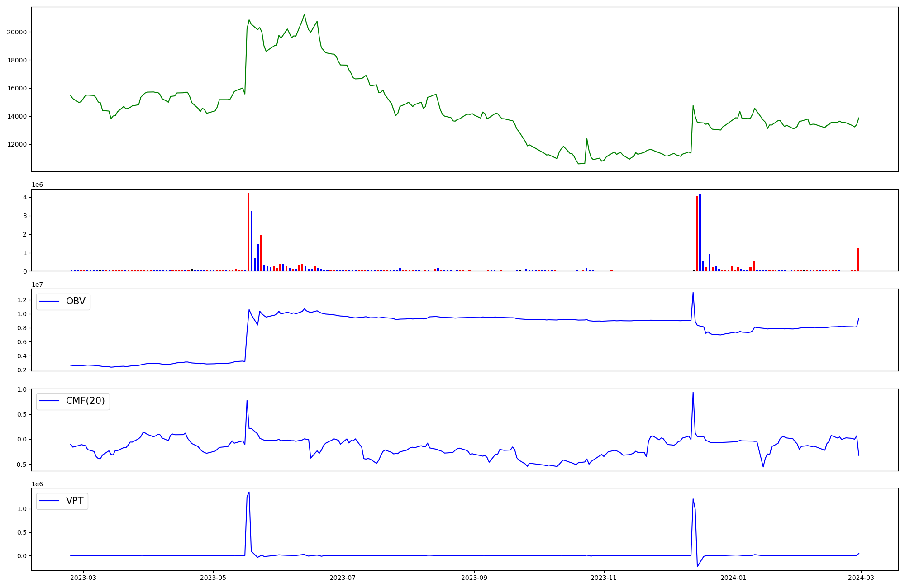The image size is (905, 588).
Task: Click the 2023-07 x-axis date label
Action: 343,578
